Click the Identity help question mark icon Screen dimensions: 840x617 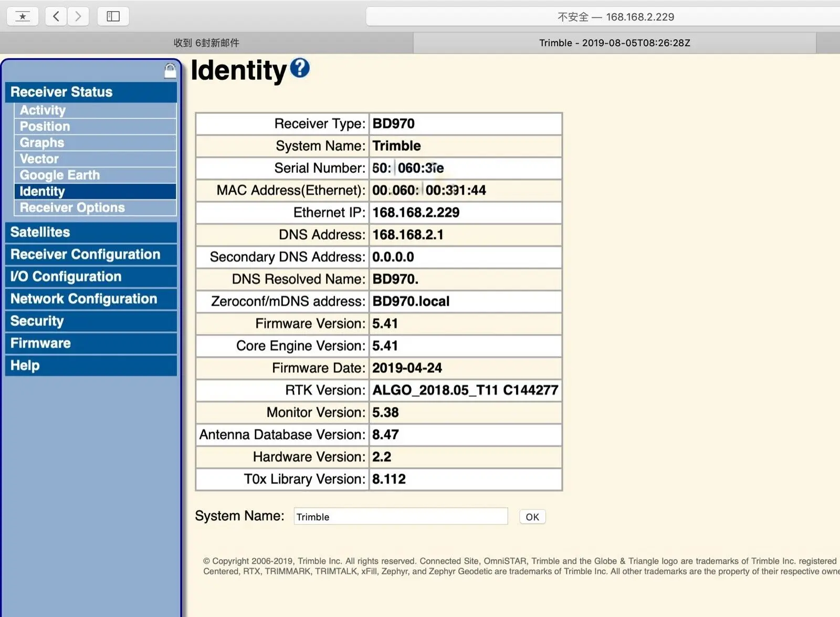[300, 68]
